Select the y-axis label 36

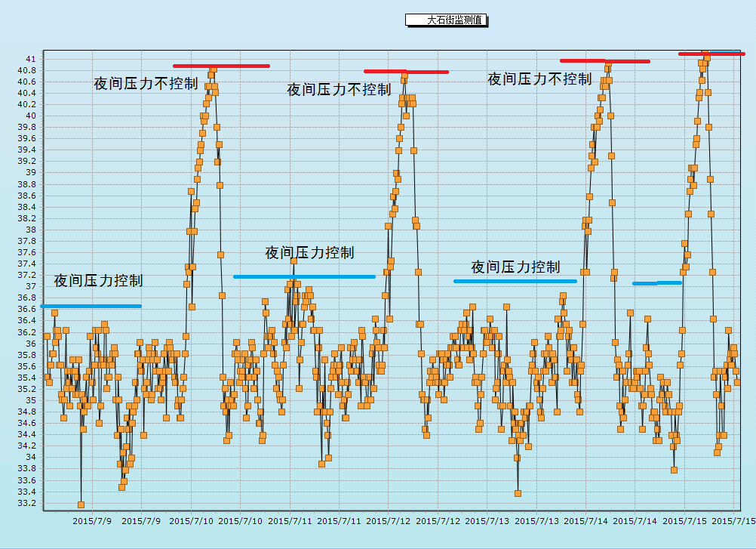31,344
